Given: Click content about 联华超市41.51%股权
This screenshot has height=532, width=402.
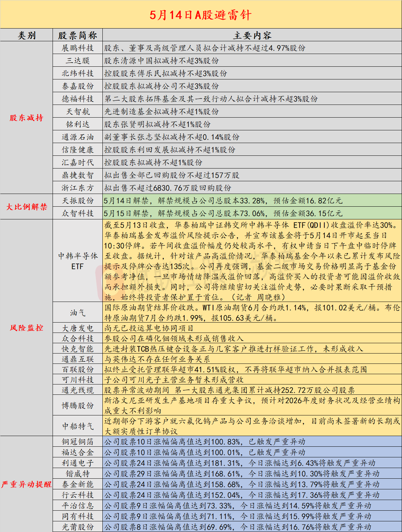Looking at the screenshot, I should (235, 369).
